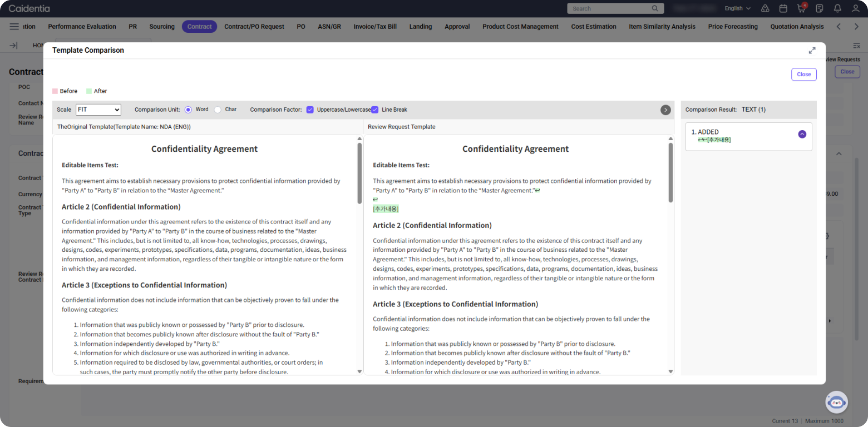
Task: Click the original template vertical scrollbar
Action: [x=359, y=173]
